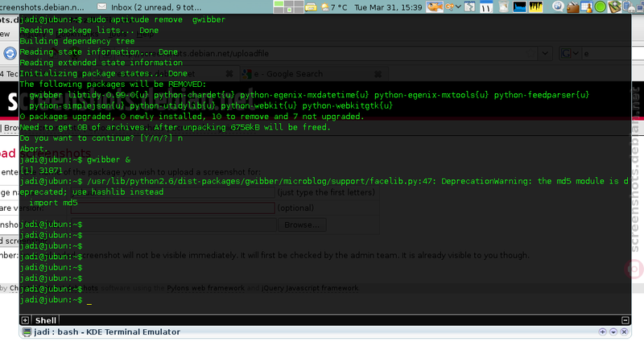Click the notes applet icon in the panel
The width and height of the screenshot is (644, 358).
coord(470,6)
